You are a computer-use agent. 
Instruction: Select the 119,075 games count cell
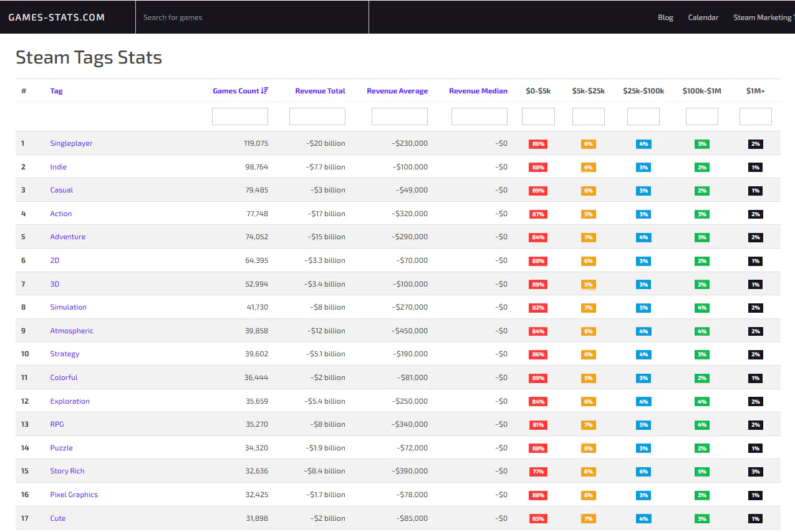coord(256,143)
